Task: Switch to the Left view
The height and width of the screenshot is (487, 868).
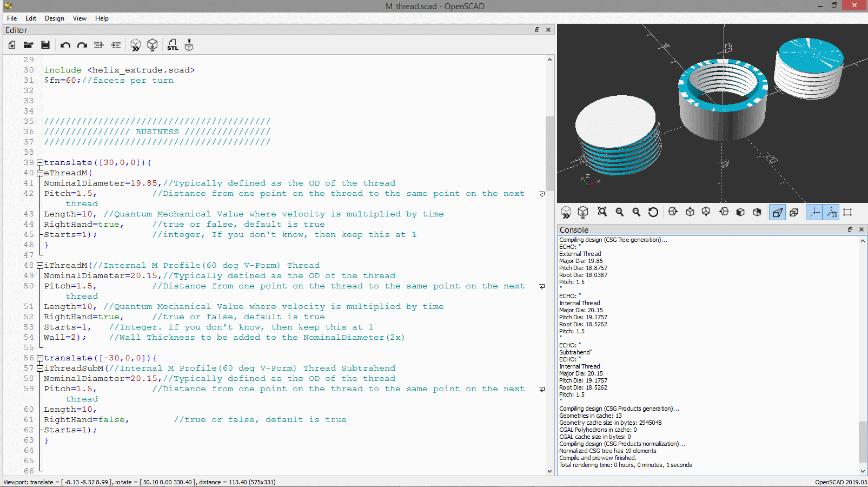Action: click(x=724, y=212)
